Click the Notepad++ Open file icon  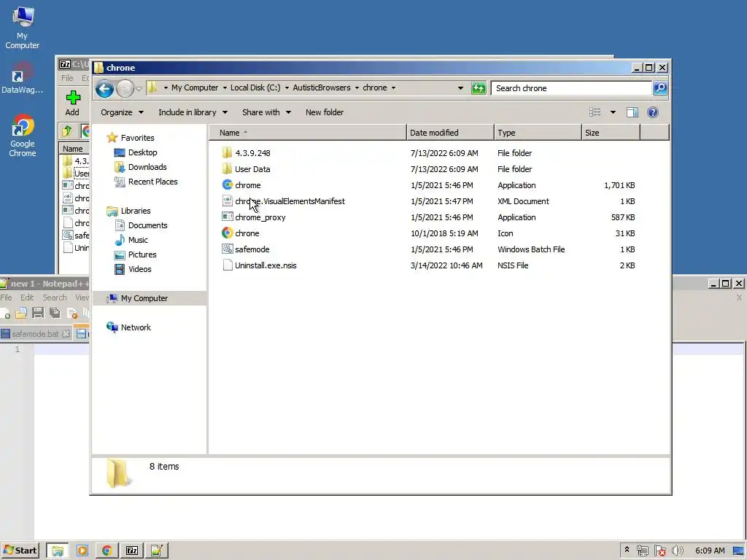pos(21,314)
